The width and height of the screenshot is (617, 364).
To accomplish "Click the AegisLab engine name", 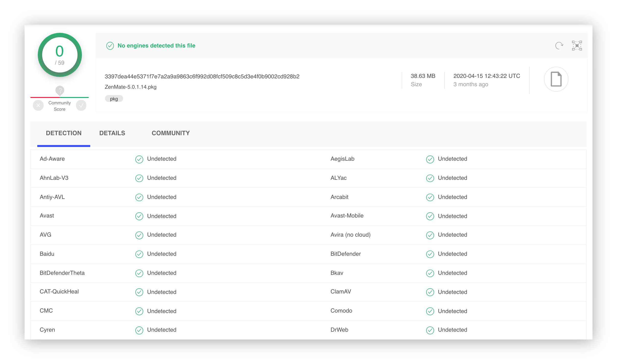I will pyautogui.click(x=342, y=159).
